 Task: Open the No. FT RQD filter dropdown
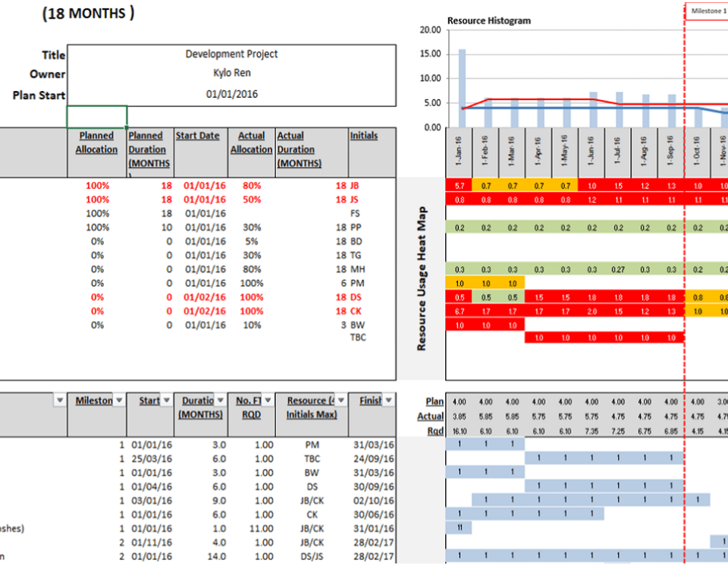[268, 400]
